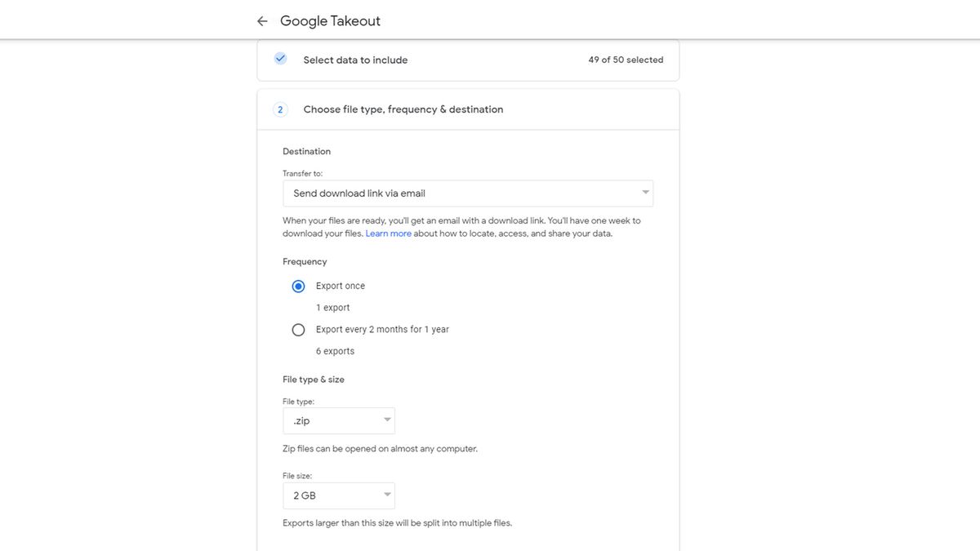980x551 pixels.
Task: Click the back arrow next to Google Takeout
Action: (x=261, y=20)
